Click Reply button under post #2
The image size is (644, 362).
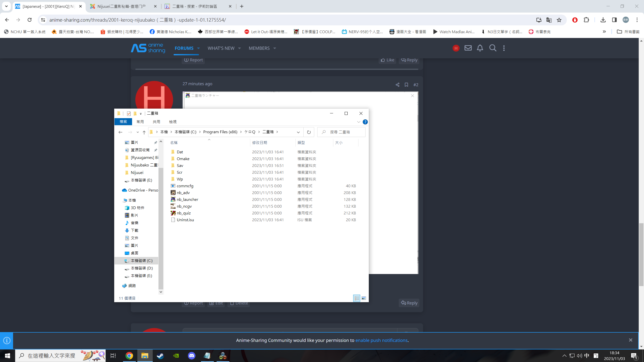(409, 303)
